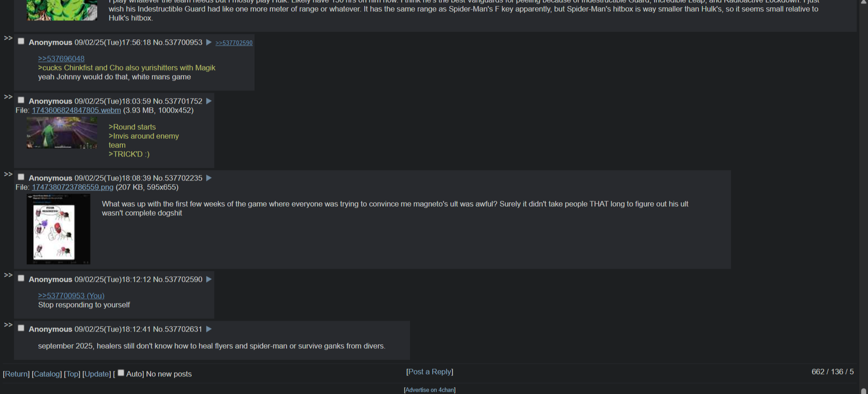The height and width of the screenshot is (394, 868).
Task: Open post menu arrow for No.537701752
Action: 209,101
